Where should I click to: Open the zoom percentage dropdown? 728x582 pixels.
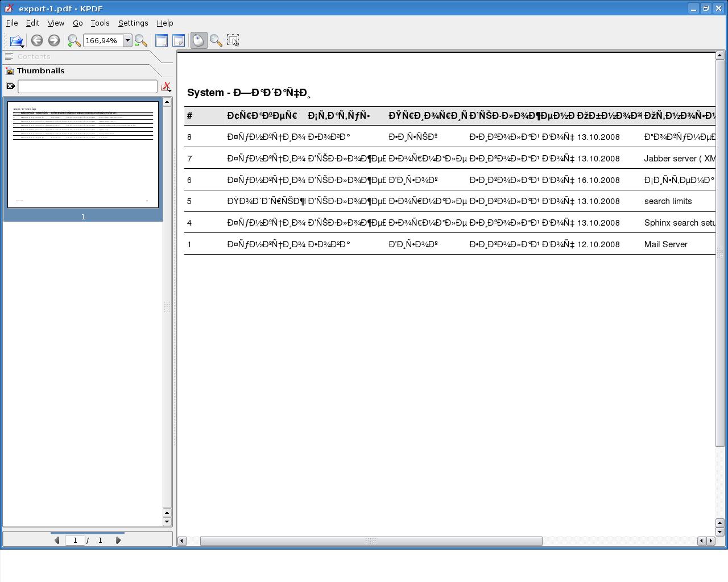[x=127, y=40]
